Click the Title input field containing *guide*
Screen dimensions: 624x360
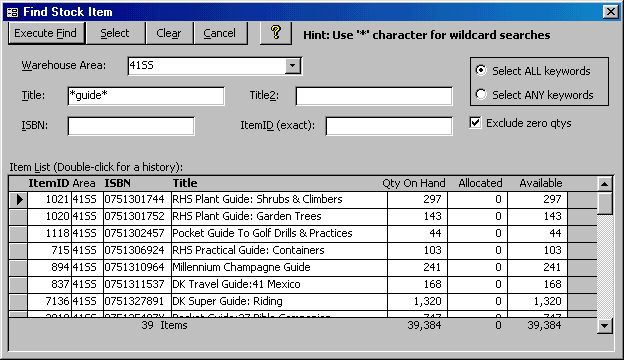[x=146, y=96]
